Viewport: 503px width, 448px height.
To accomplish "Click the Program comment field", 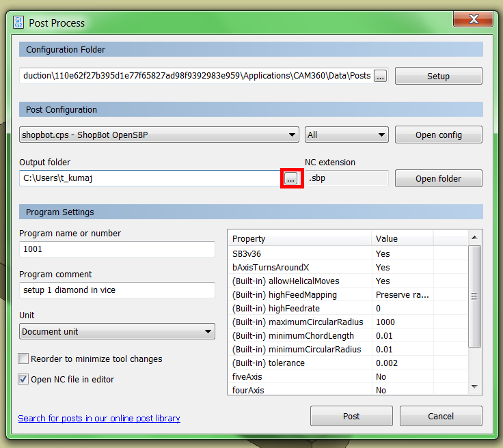I will click(x=117, y=290).
